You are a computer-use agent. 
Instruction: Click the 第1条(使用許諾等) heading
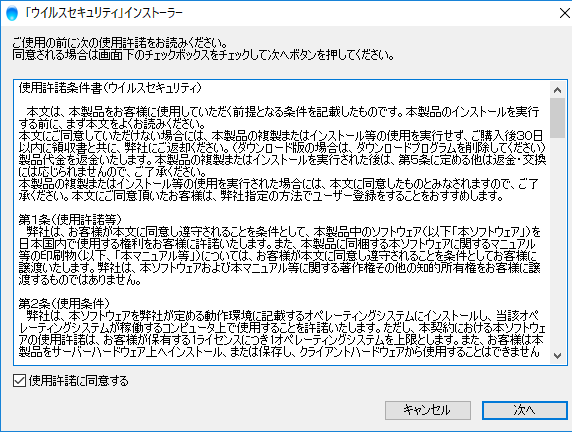pos(70,219)
